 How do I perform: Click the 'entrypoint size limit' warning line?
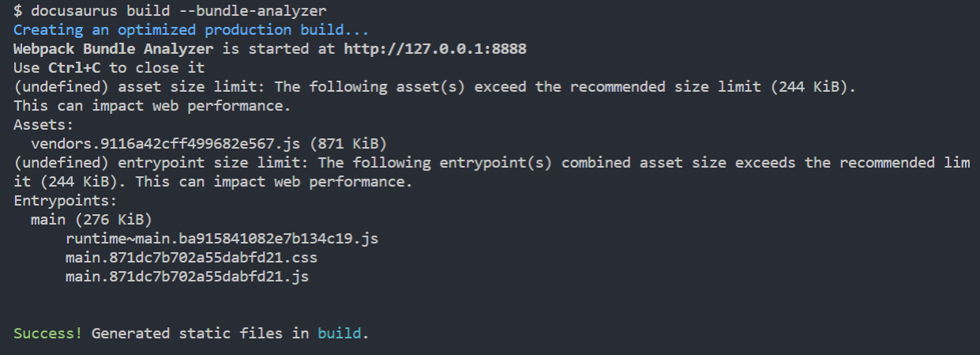tap(491, 172)
